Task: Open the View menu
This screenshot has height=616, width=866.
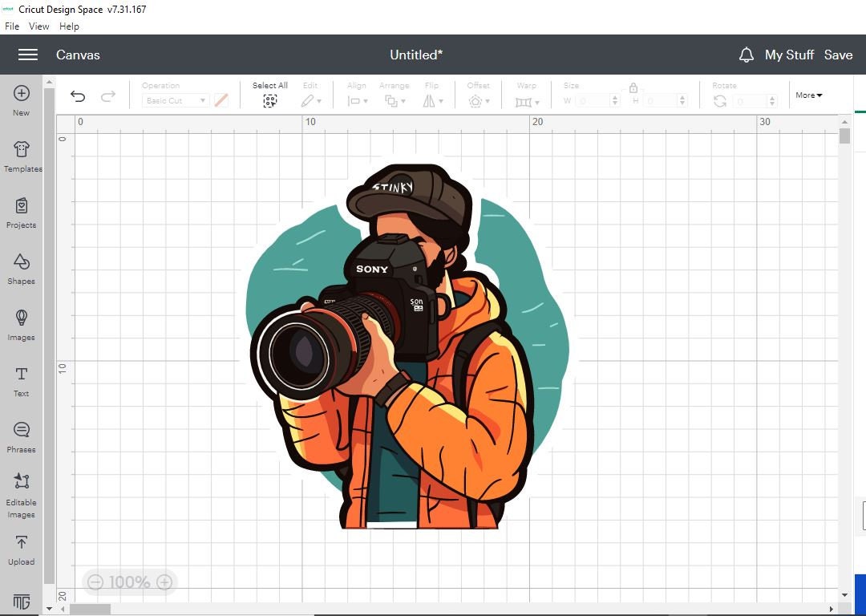Action: pyautogui.click(x=38, y=26)
